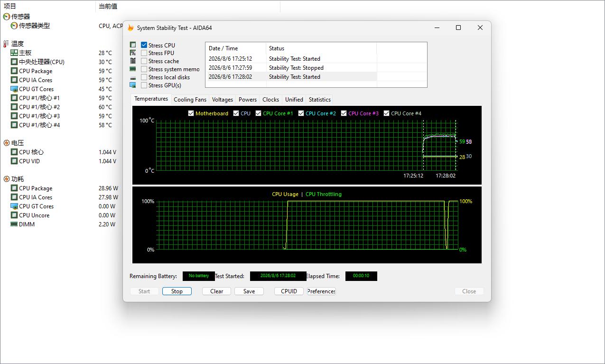Click the Elapsed Time 00:00:10 field
Viewport: 605px width, 364px height.
pos(361,276)
